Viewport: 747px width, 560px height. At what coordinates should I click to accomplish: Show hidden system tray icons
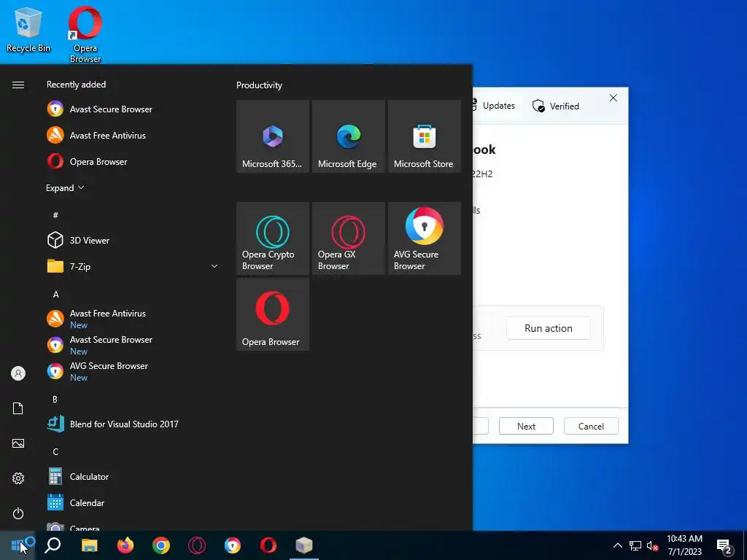click(x=617, y=545)
